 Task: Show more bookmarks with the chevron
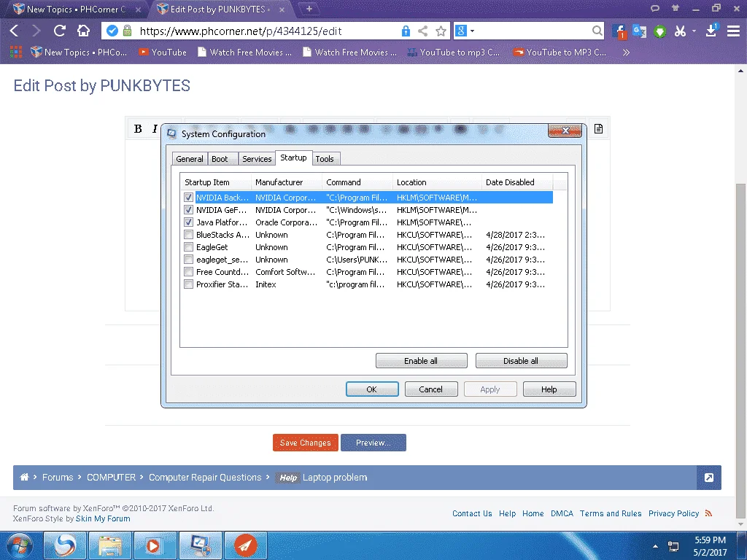(x=626, y=52)
